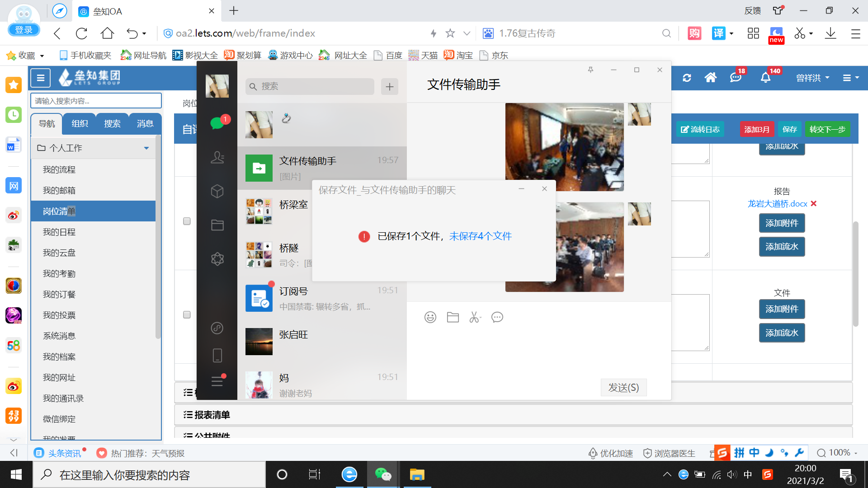Open WeChat contacts icon in sidebar

click(217, 157)
